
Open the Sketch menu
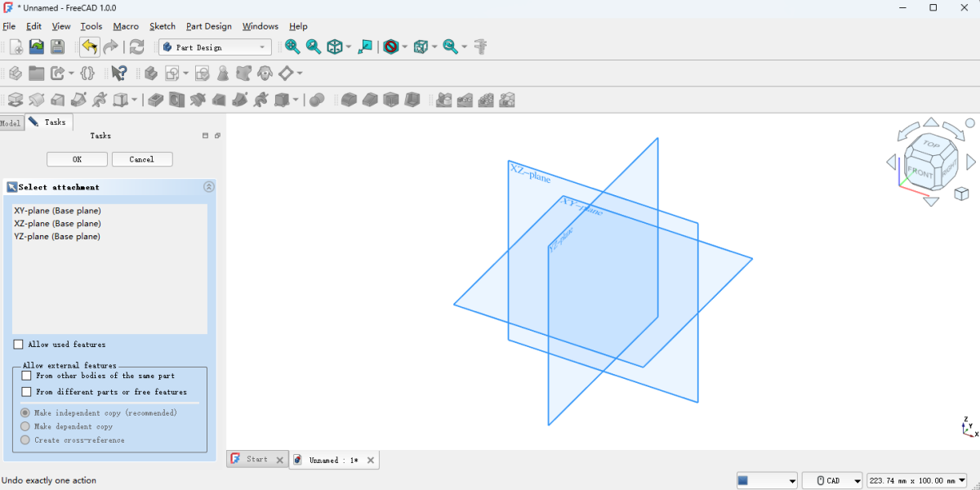(162, 26)
